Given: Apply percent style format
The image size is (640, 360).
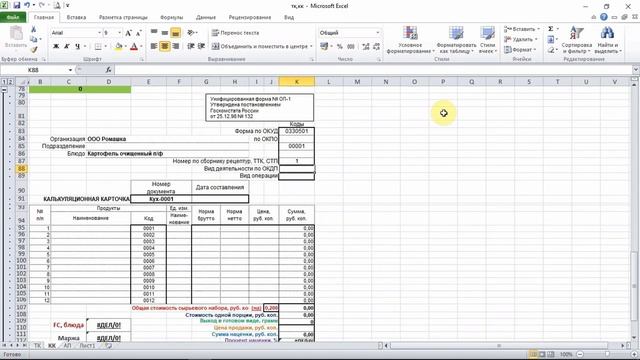Looking at the screenshot, I should [x=340, y=47].
